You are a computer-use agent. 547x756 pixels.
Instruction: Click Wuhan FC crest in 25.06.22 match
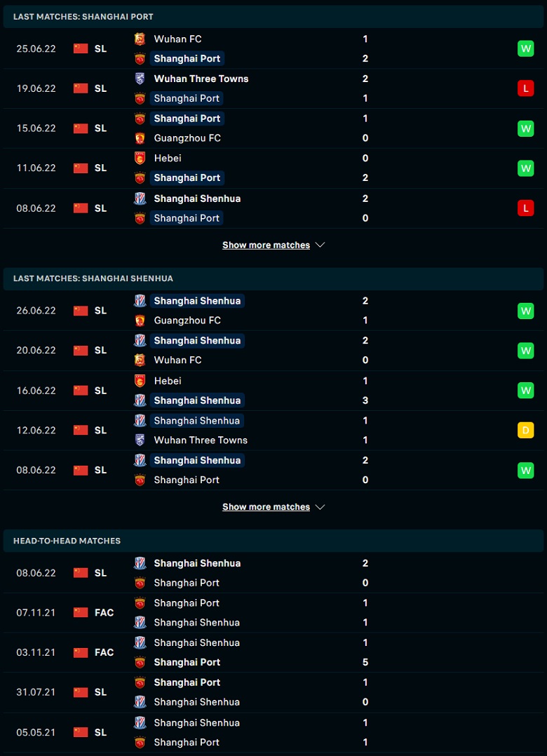click(x=140, y=39)
